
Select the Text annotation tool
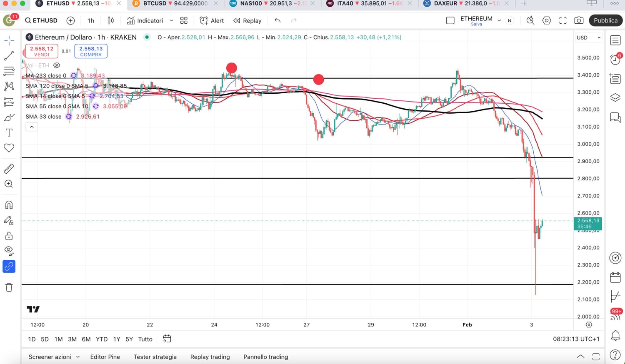click(x=9, y=132)
